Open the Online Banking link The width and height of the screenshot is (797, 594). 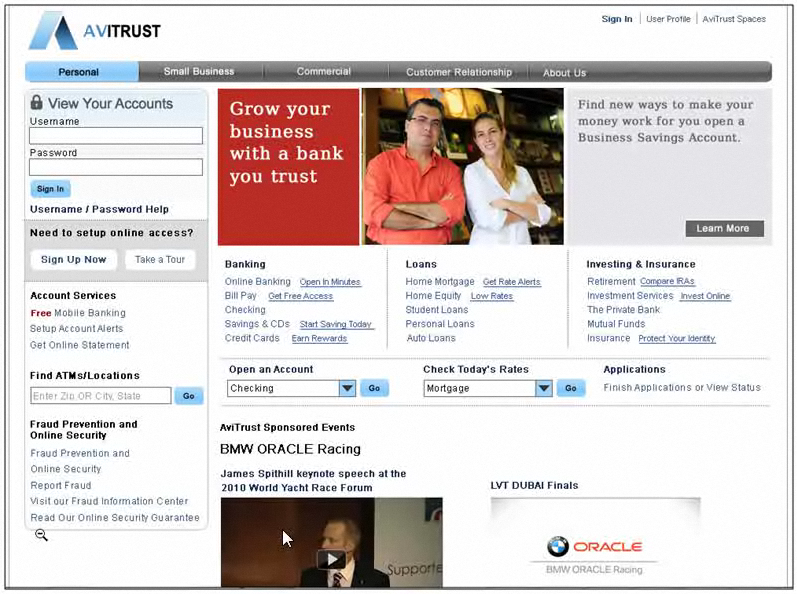(258, 281)
